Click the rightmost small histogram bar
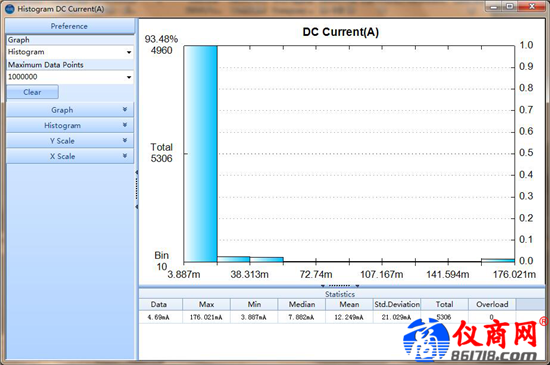This screenshot has width=550, height=365. 498,260
